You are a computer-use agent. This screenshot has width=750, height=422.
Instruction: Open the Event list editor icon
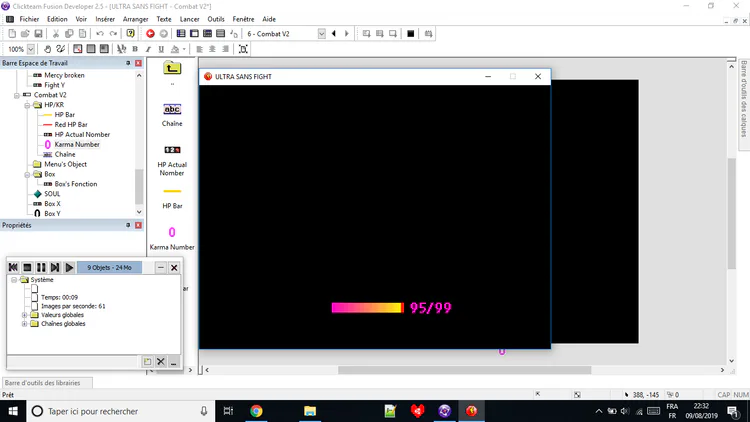coord(221,33)
